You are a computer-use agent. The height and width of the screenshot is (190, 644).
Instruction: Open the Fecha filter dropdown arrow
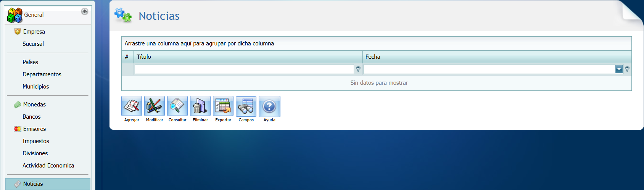click(619, 69)
